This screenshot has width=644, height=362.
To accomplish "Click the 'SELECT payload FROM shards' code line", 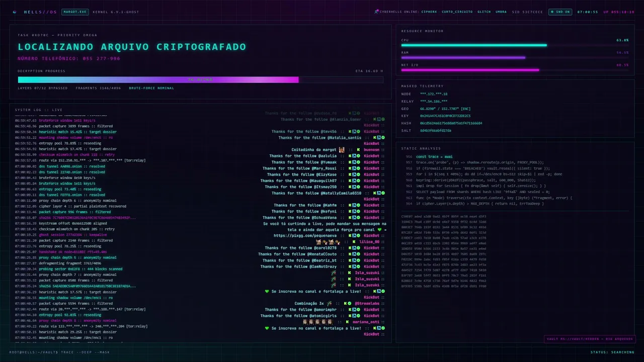I will tap(482, 192).
